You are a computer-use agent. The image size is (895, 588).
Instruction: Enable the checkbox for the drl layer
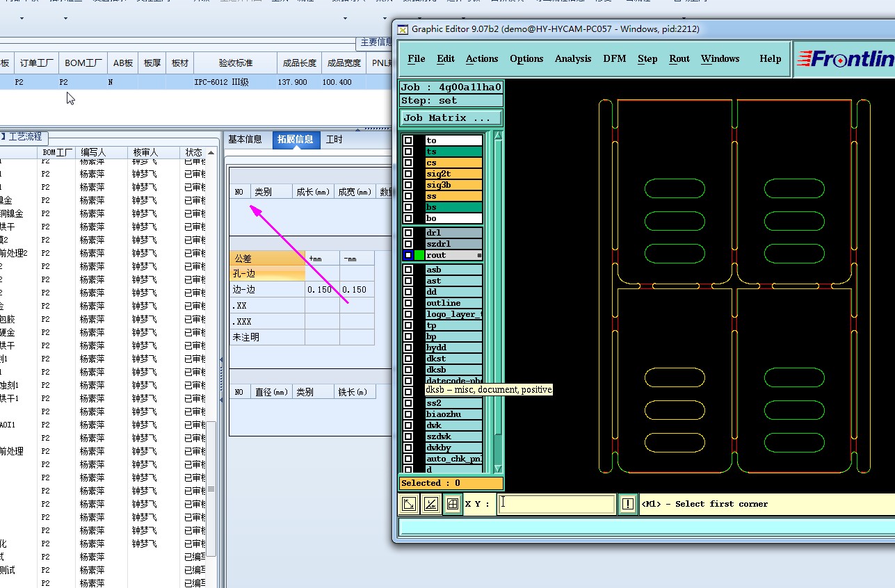408,233
